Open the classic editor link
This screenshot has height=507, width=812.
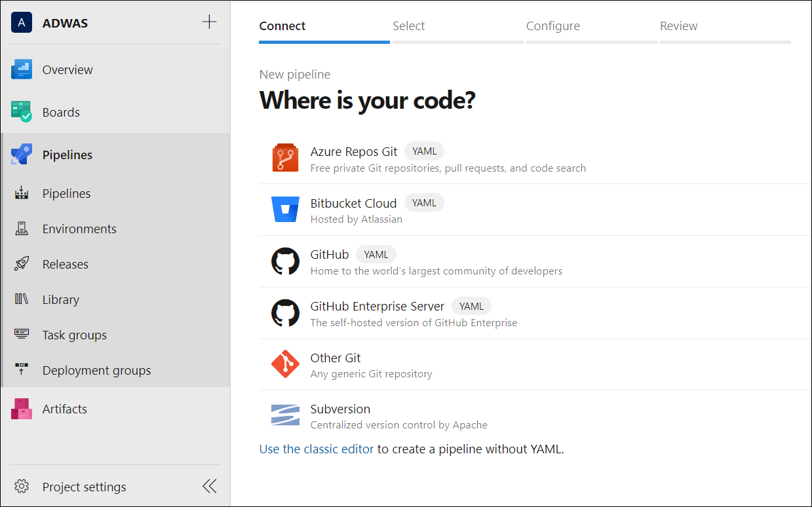click(x=317, y=449)
